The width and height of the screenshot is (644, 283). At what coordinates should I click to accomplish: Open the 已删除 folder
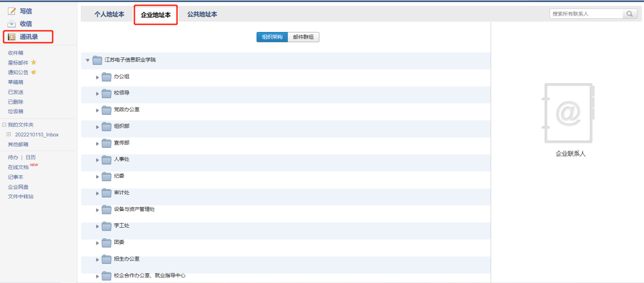(15, 101)
